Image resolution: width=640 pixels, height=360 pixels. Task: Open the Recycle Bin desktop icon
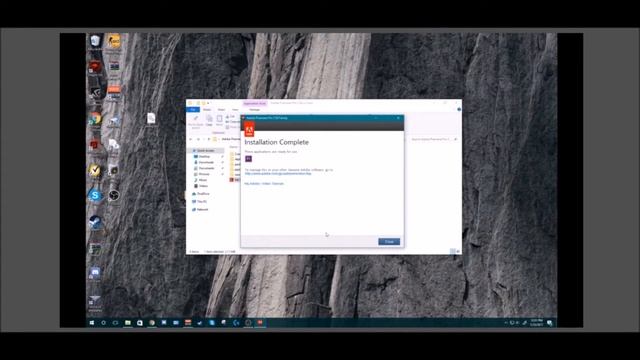[x=95, y=42]
